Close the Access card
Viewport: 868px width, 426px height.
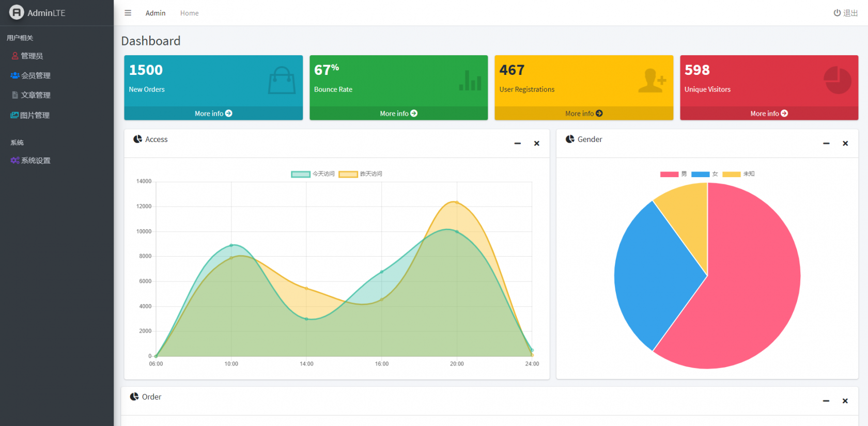tap(537, 144)
